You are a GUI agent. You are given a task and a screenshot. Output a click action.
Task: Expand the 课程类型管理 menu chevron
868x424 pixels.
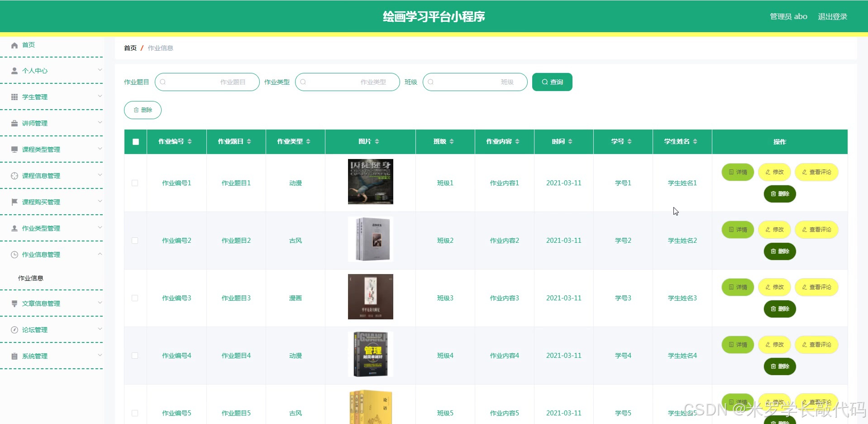(100, 149)
